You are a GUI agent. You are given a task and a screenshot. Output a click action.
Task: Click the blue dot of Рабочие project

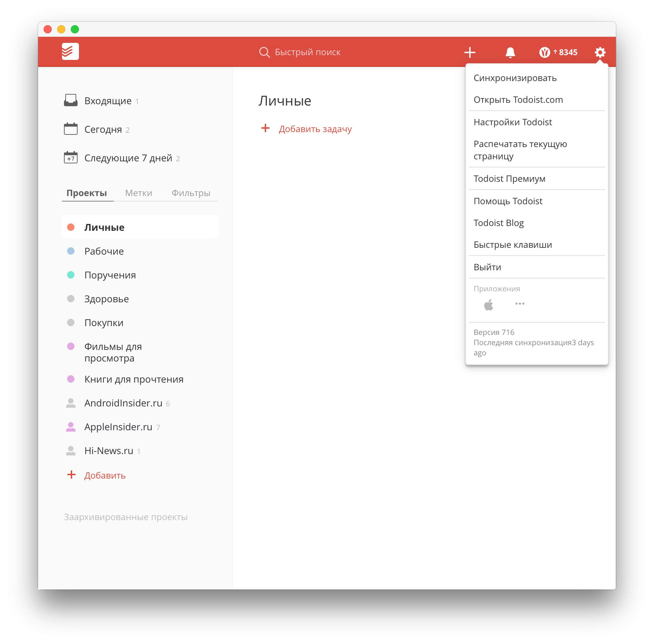coord(71,251)
